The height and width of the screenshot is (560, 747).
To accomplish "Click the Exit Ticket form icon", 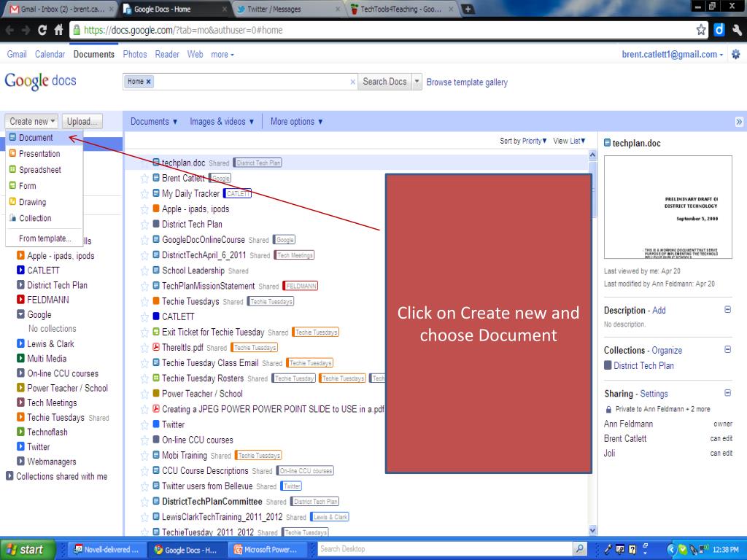I will [156, 332].
